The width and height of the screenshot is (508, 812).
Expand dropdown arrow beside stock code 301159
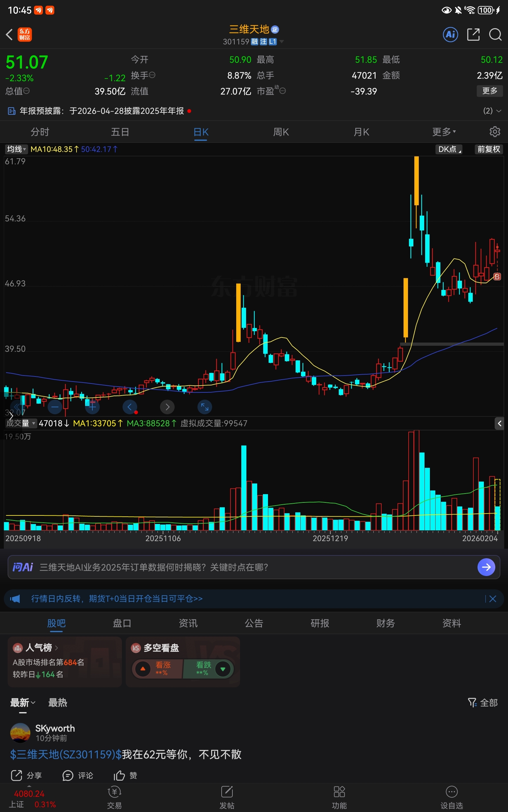pos(282,42)
